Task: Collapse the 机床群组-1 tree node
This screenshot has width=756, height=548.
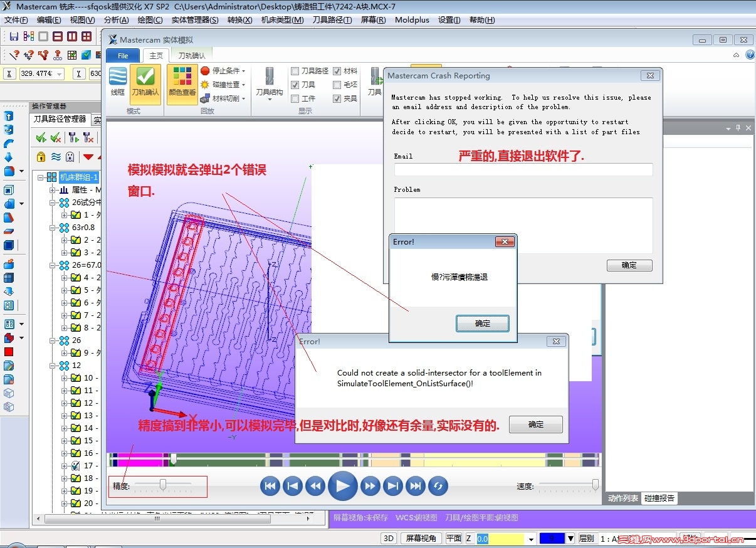Action: [x=41, y=177]
